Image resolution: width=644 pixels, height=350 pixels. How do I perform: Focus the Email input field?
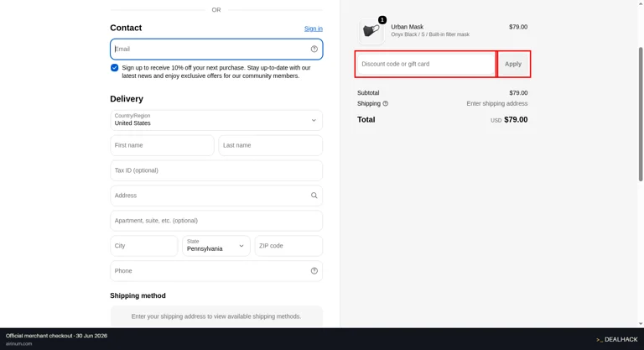(x=216, y=49)
